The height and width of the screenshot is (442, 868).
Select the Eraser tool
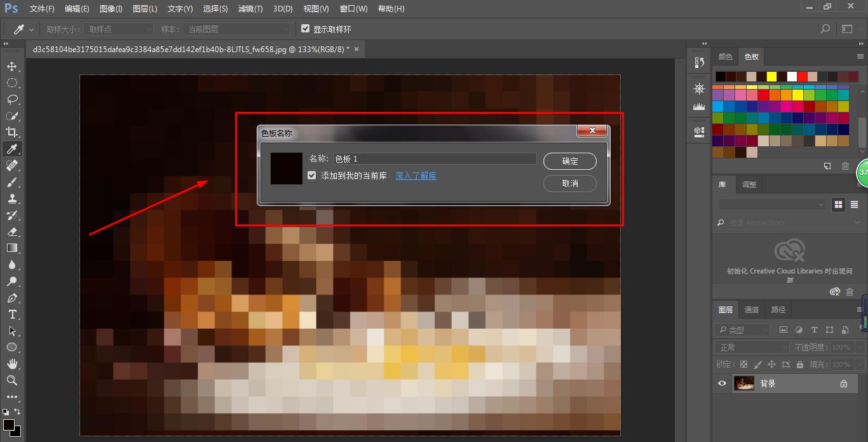[x=11, y=231]
